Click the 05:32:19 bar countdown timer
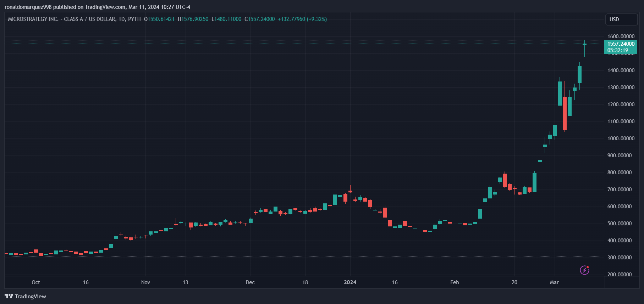Screen dimensions: 644x304 [618, 50]
